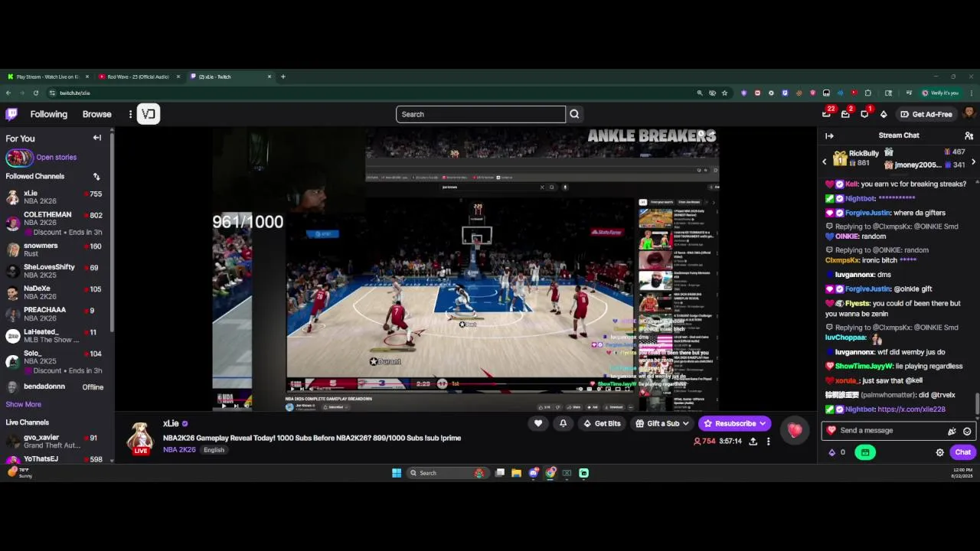Click the Stream Chat scrollbar
This screenshot has width=980, height=551.
pyautogui.click(x=976, y=403)
